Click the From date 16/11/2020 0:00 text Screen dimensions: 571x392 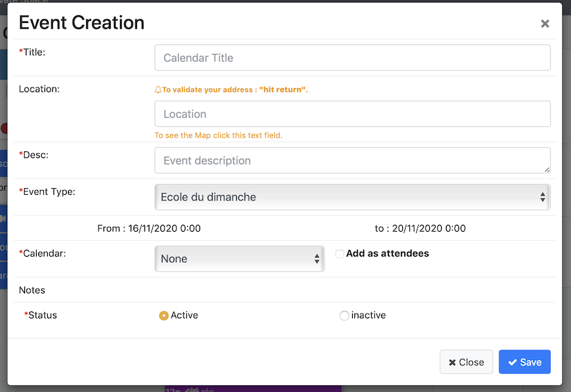tap(149, 228)
